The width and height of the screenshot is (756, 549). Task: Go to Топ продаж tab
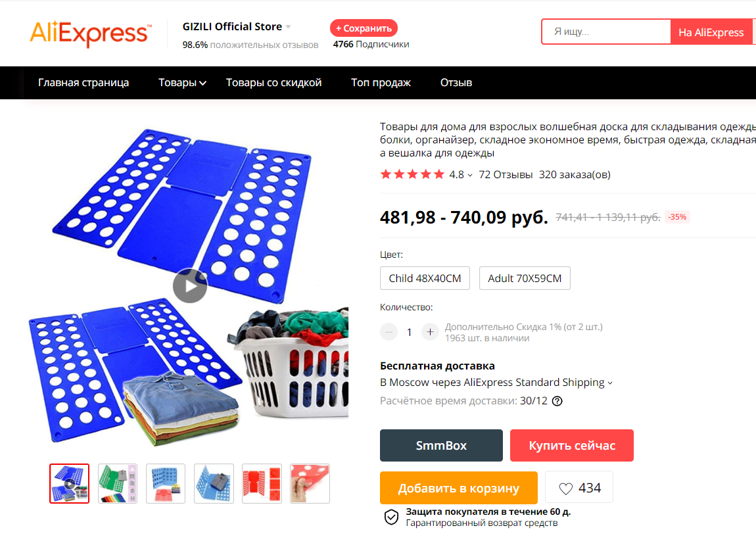[x=381, y=83]
